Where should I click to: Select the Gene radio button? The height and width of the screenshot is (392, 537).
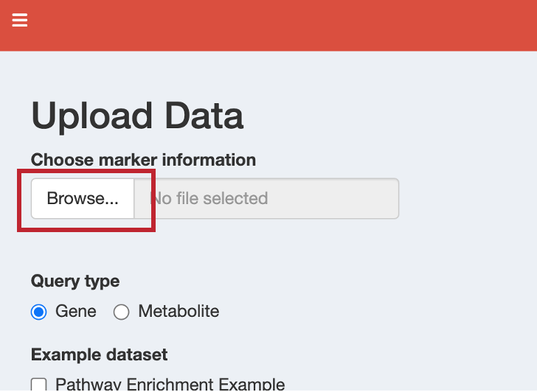coord(38,312)
